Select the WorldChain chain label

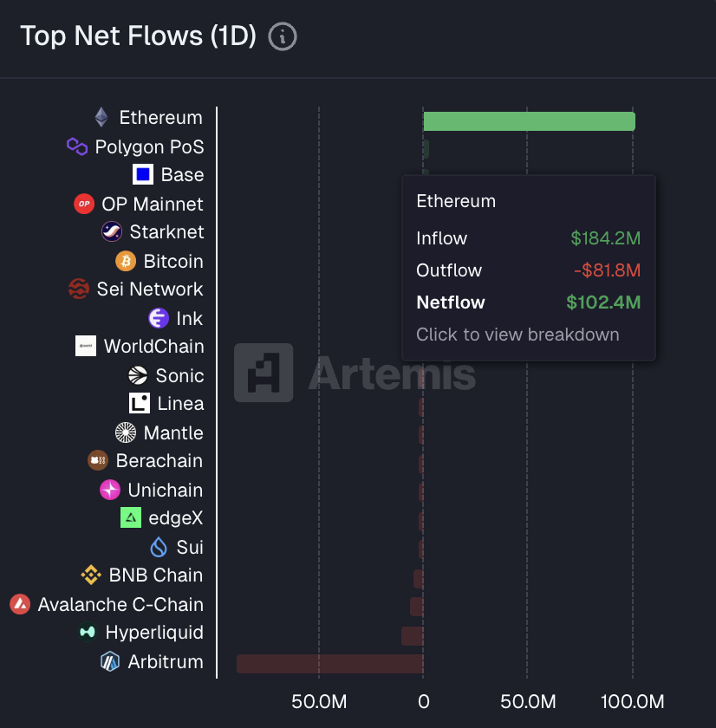pos(153,347)
